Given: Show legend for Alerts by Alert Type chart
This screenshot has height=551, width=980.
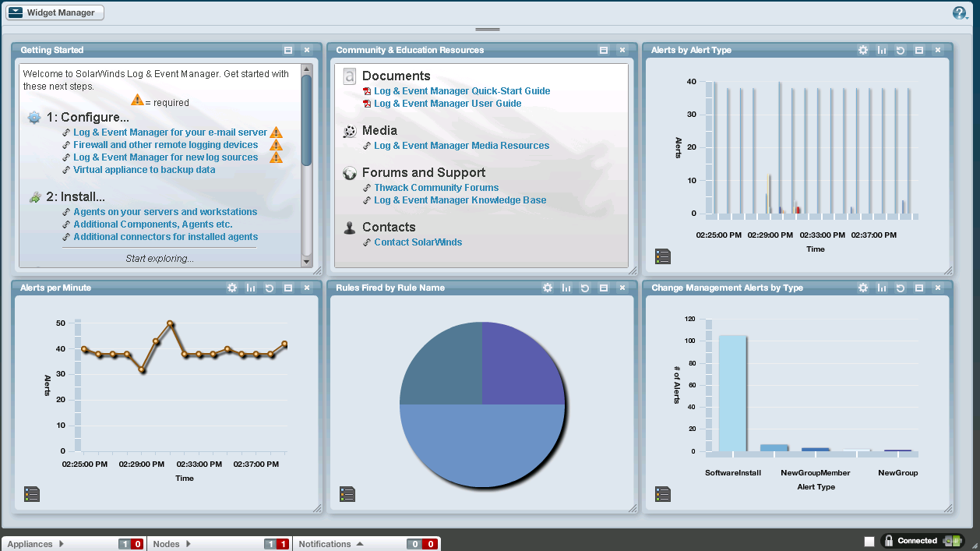Looking at the screenshot, I should pyautogui.click(x=663, y=256).
